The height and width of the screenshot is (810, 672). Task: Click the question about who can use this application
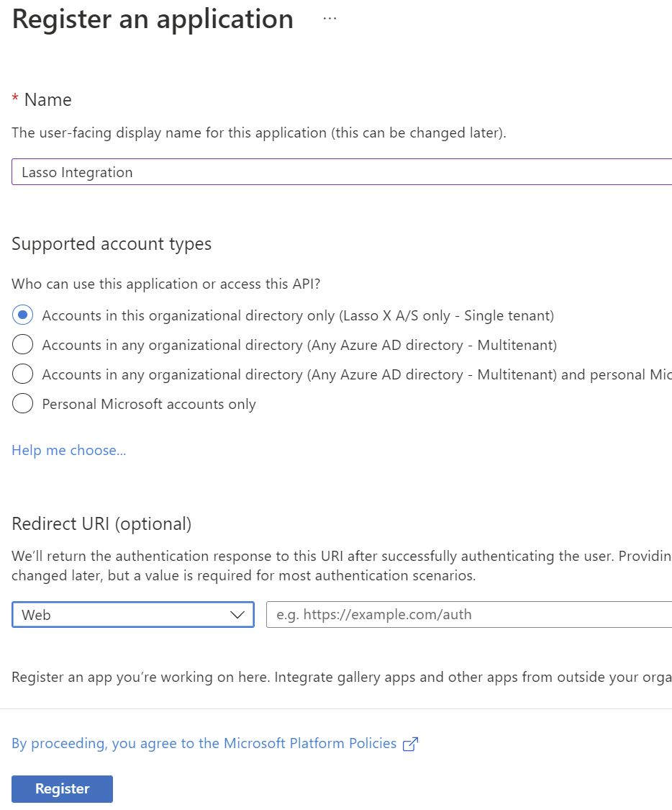click(166, 284)
